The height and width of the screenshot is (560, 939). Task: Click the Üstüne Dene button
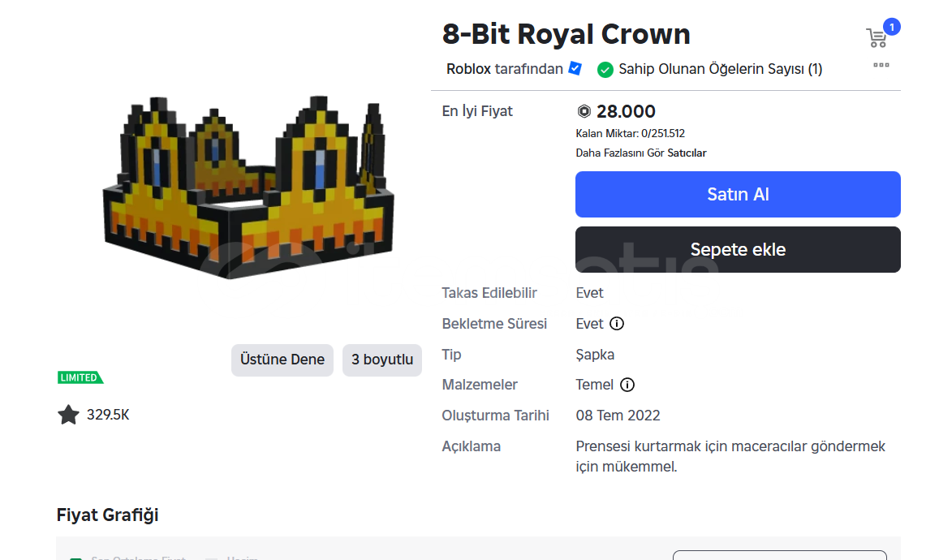coord(282,360)
